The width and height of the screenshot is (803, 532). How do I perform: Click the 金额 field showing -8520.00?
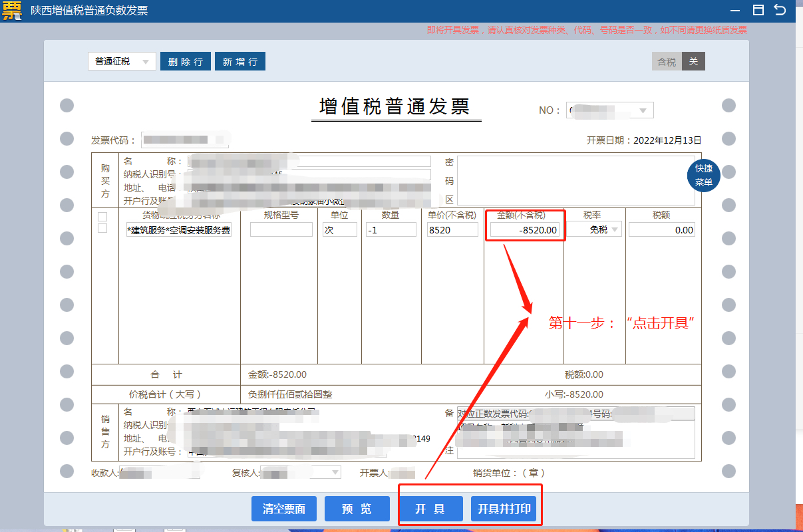pos(524,229)
